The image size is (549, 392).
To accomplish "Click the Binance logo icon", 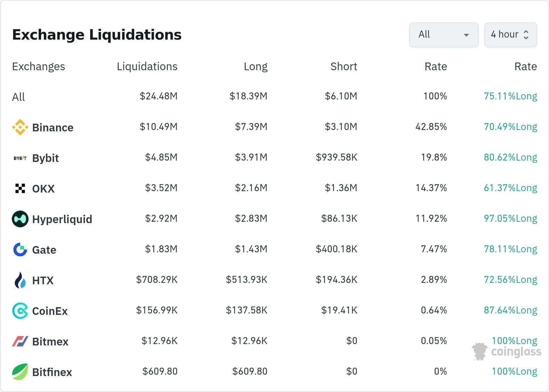I will click(20, 127).
